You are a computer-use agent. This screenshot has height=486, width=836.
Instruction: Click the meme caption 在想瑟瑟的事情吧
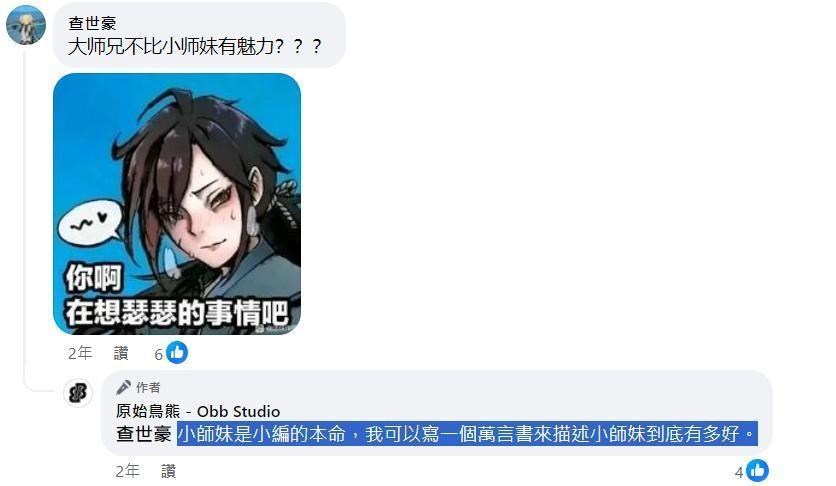coord(178,312)
